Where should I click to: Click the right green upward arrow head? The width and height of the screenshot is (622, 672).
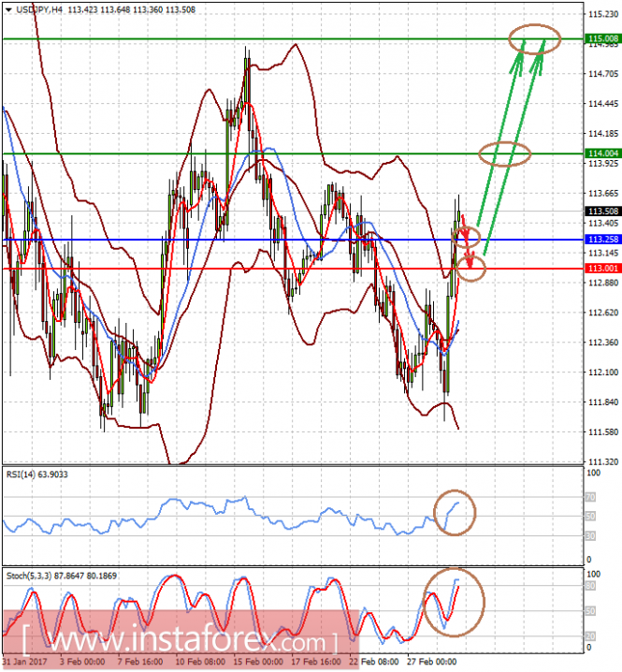[x=538, y=58]
